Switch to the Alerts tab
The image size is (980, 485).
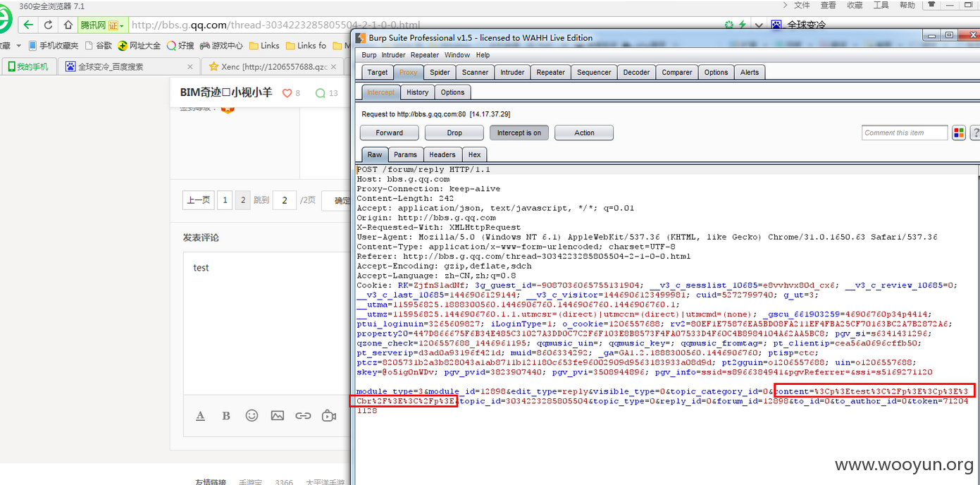coord(750,72)
